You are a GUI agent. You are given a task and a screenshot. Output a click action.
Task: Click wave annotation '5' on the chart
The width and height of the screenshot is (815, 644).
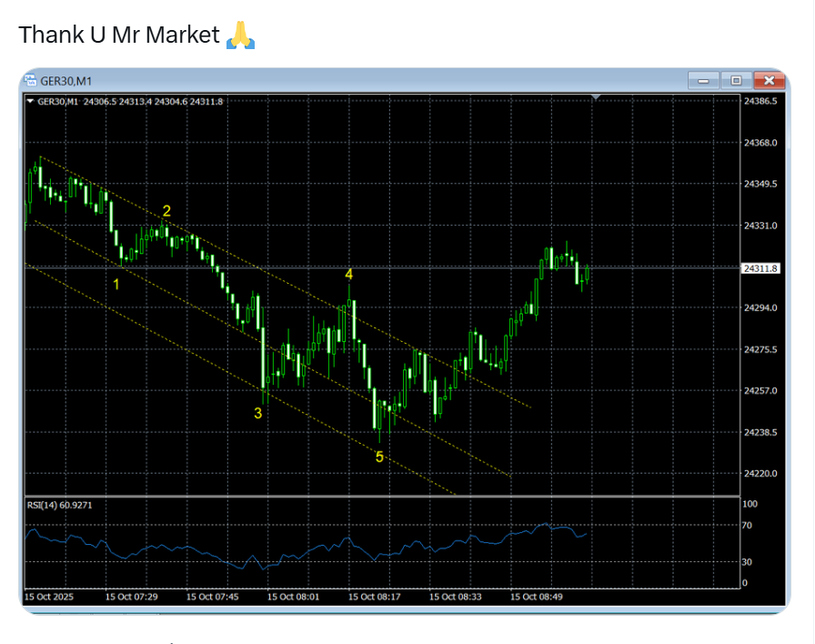click(379, 456)
